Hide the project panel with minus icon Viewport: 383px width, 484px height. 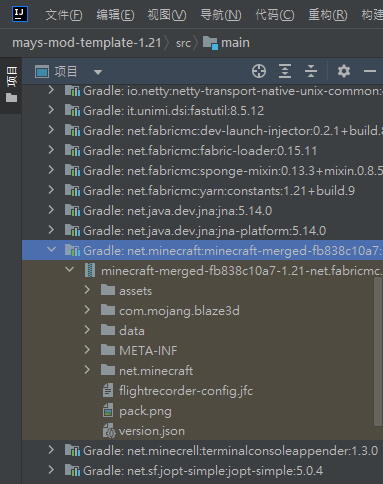click(x=370, y=71)
